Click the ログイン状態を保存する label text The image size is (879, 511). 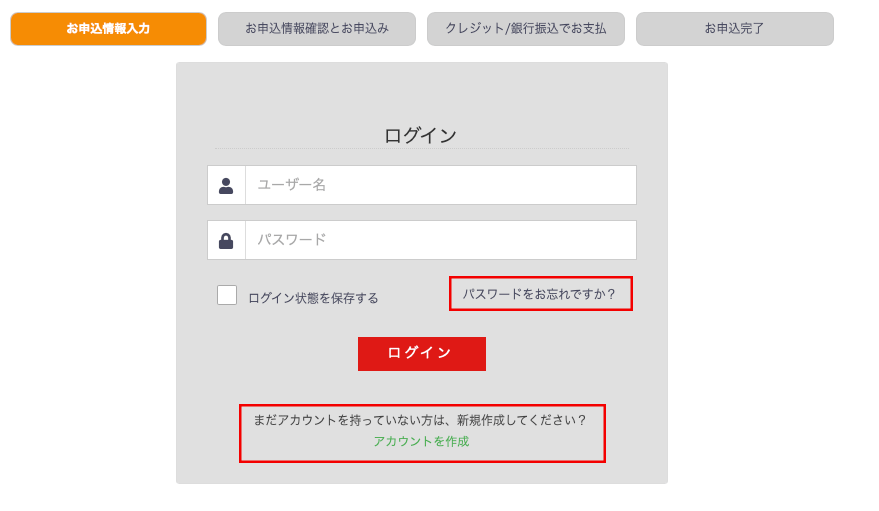click(x=313, y=298)
